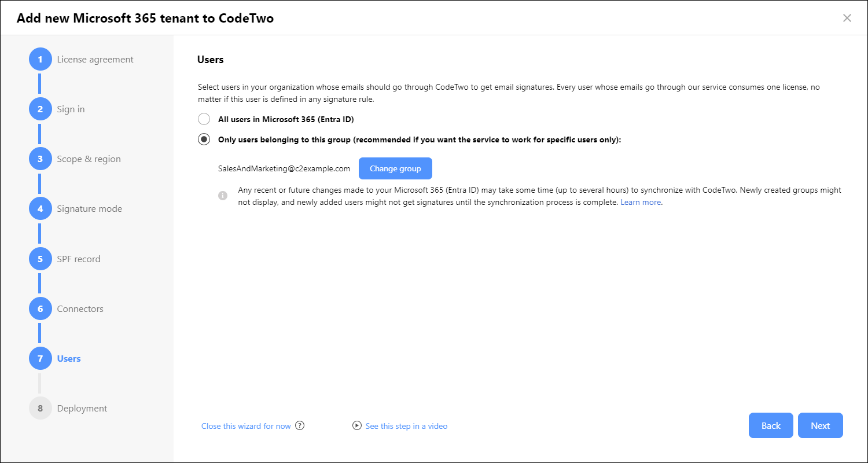Screen dimensions: 868x463
Task: Click Close this wizard for now
Action: [246, 426]
